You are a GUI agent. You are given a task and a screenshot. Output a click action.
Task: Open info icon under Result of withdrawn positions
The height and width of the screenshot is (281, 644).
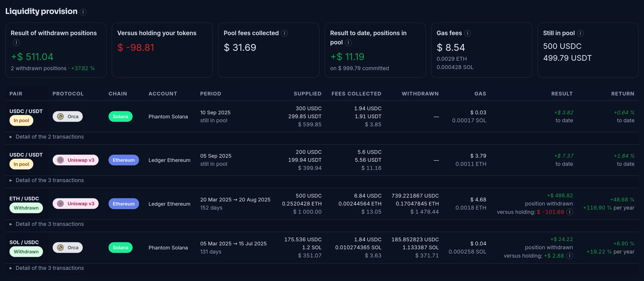(x=16, y=42)
